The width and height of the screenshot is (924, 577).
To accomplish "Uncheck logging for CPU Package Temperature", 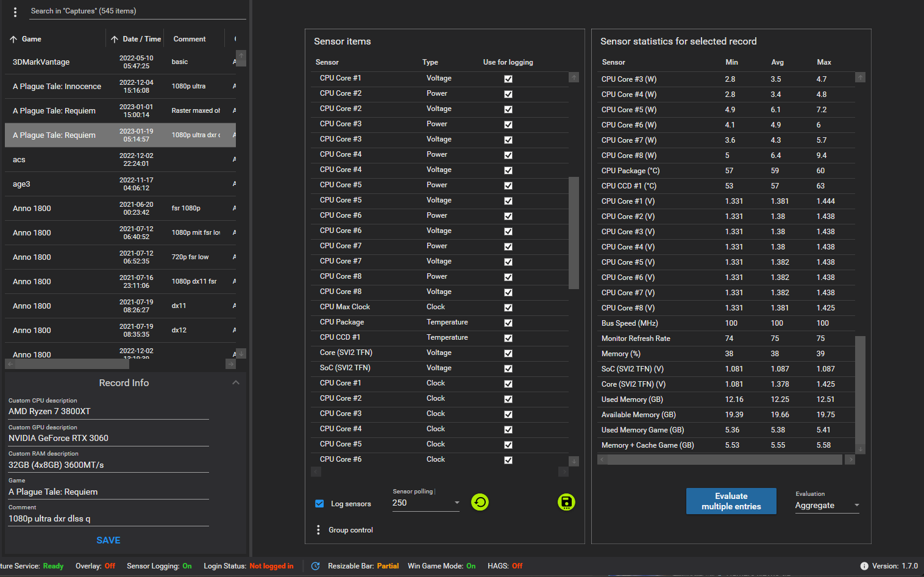I will (x=508, y=323).
